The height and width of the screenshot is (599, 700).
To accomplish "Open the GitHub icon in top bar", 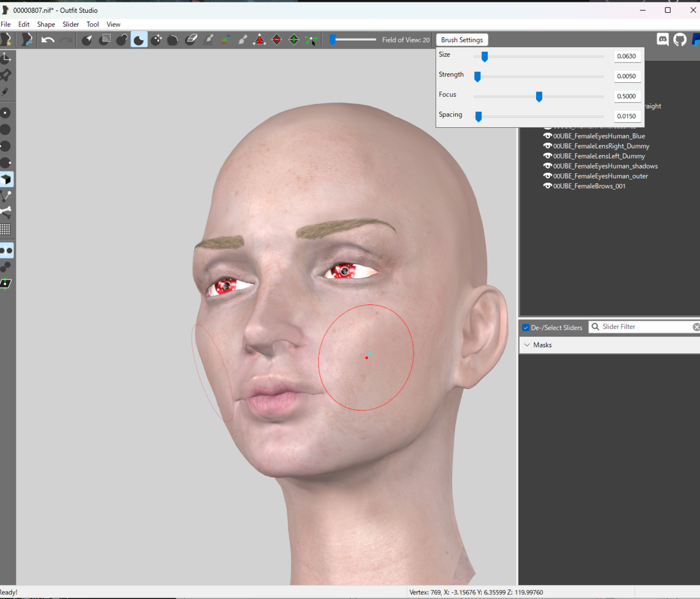I will [x=680, y=40].
